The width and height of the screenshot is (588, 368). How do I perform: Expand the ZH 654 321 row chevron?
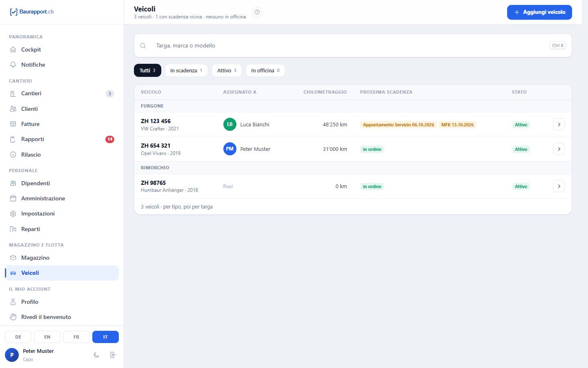559,149
